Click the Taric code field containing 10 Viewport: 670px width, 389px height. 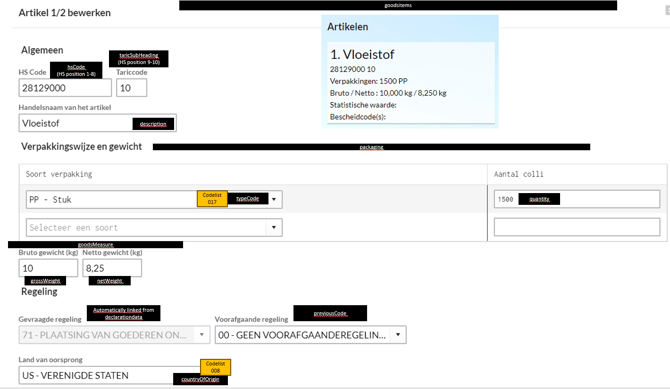pyautogui.click(x=132, y=88)
